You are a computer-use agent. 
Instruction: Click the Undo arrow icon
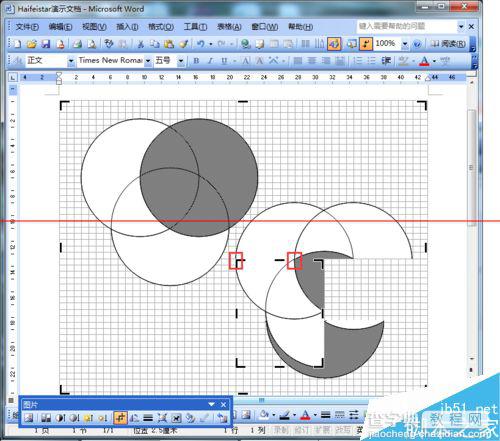tap(200, 44)
